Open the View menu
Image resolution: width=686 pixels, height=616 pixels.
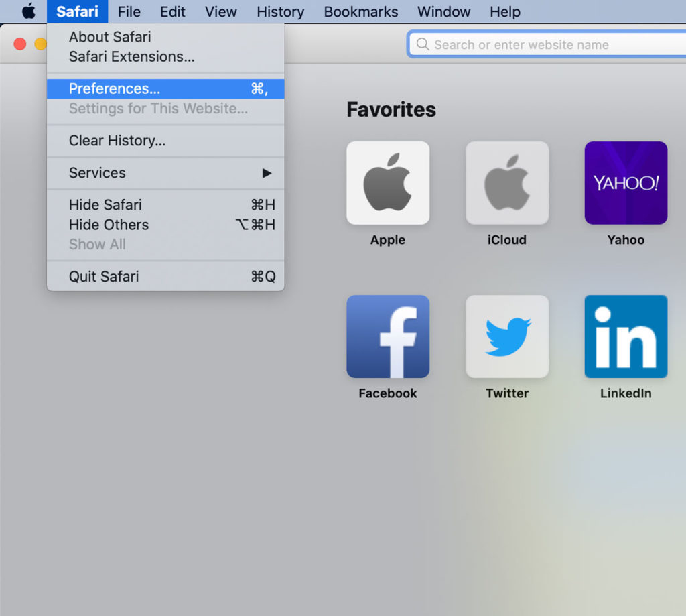point(221,11)
